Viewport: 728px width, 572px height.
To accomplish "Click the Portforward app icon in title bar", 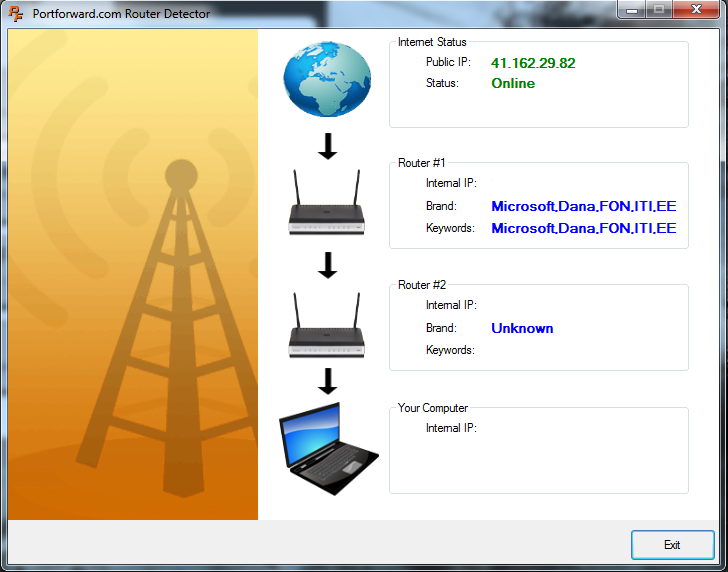I will tap(16, 14).
